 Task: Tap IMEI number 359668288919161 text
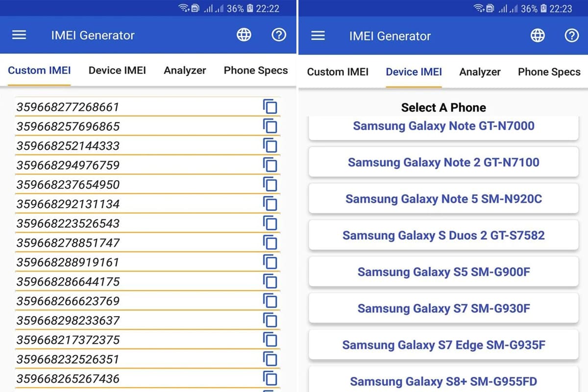coord(68,262)
